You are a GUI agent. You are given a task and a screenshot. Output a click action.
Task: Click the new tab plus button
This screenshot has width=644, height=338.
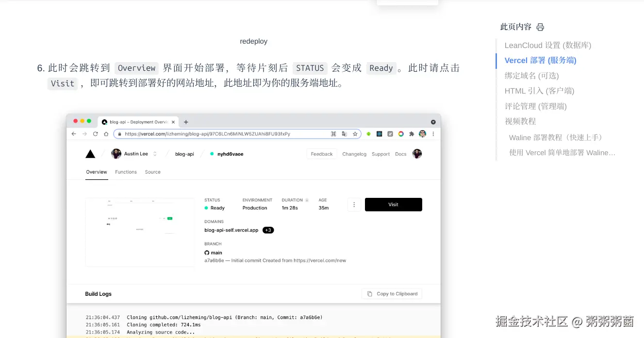[x=186, y=122]
